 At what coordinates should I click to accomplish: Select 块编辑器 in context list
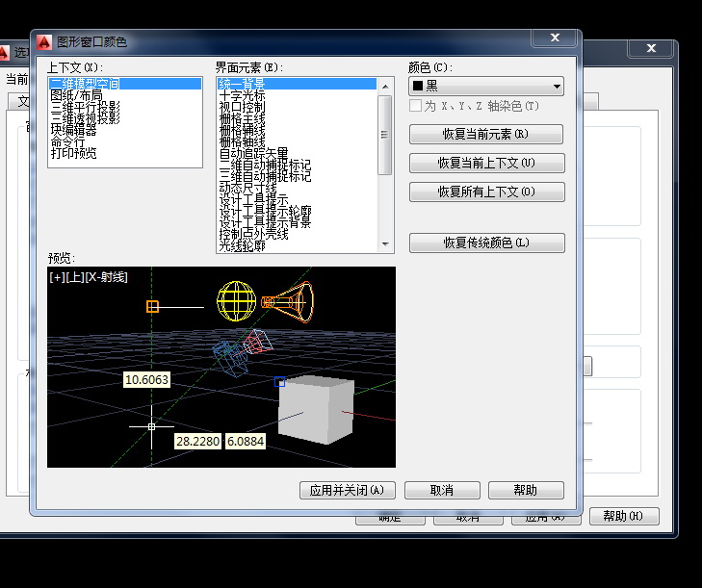point(125,130)
